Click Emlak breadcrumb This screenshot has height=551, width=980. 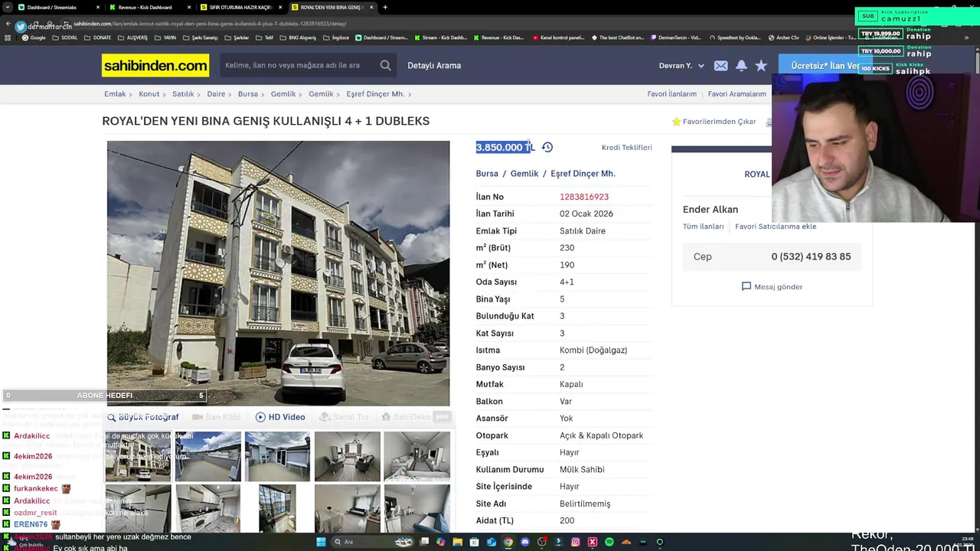115,93
